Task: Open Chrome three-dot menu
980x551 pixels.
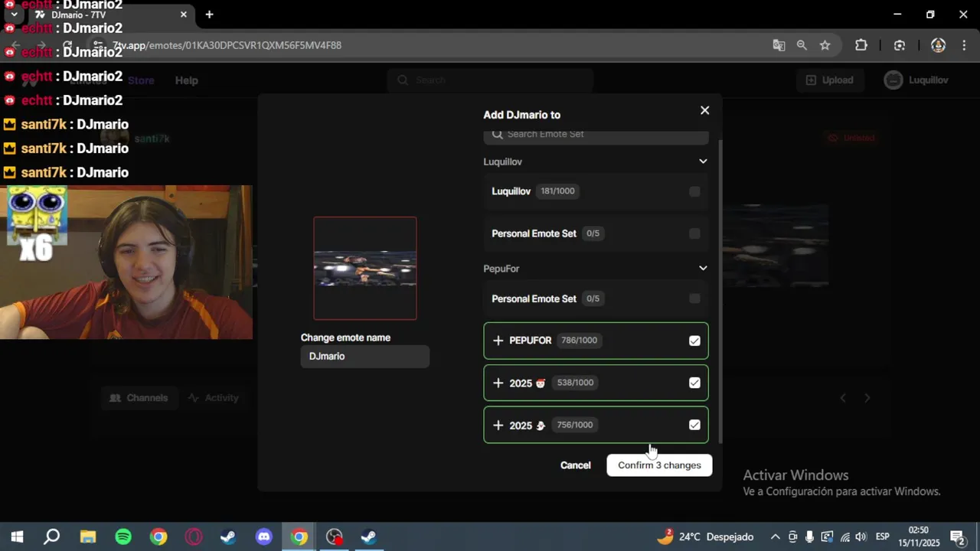Action: [x=962, y=45]
